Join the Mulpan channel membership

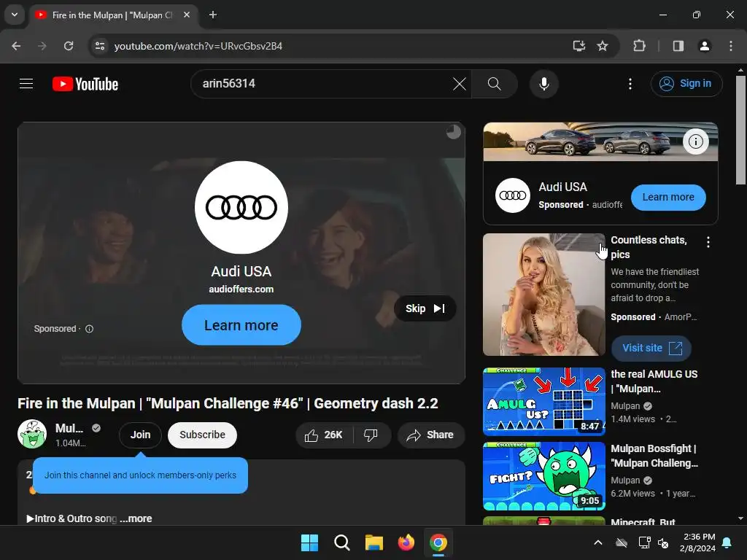[x=141, y=435]
